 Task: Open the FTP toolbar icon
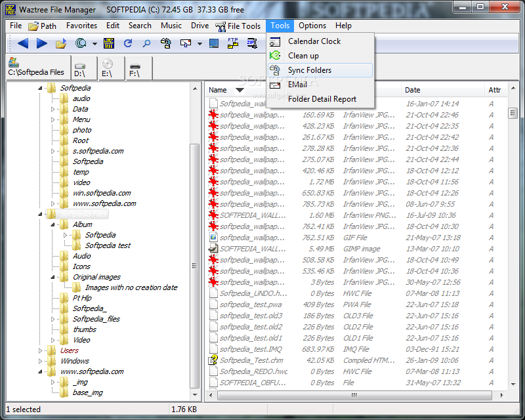coord(233,43)
